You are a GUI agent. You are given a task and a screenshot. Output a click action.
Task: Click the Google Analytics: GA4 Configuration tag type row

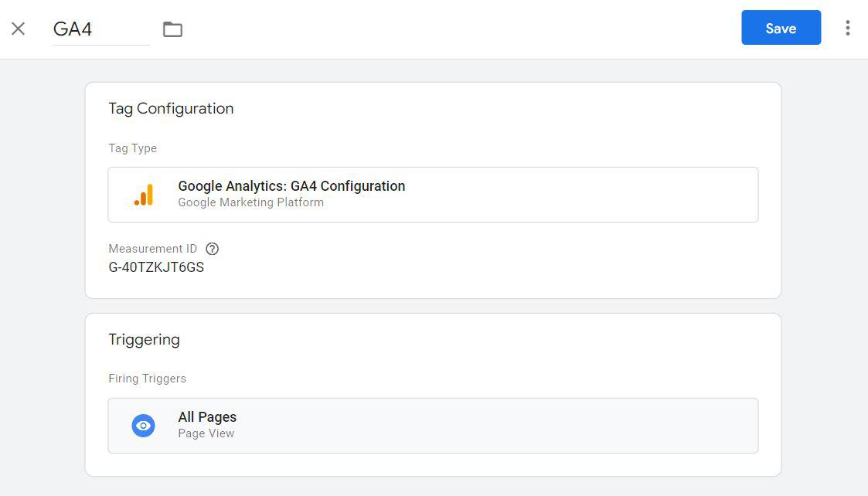(x=433, y=194)
